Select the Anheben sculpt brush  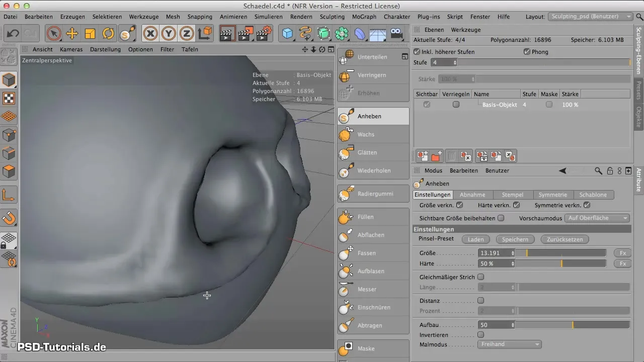pos(373,116)
